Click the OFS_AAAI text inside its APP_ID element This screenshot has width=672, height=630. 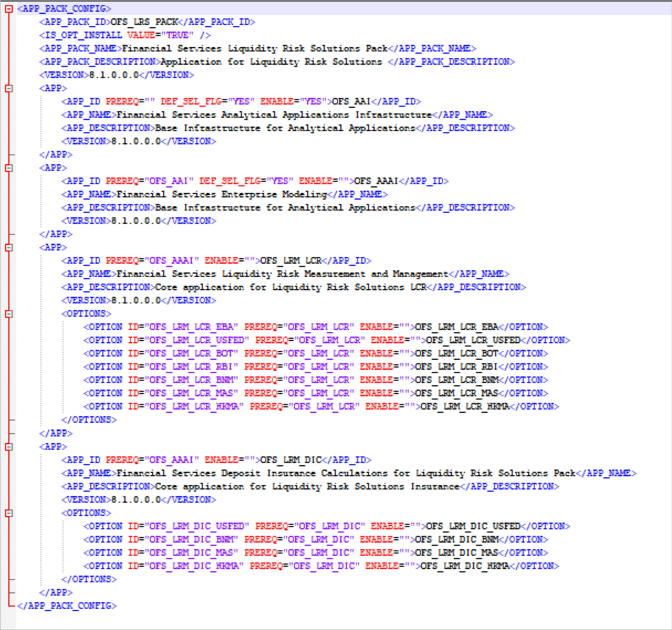(377, 181)
